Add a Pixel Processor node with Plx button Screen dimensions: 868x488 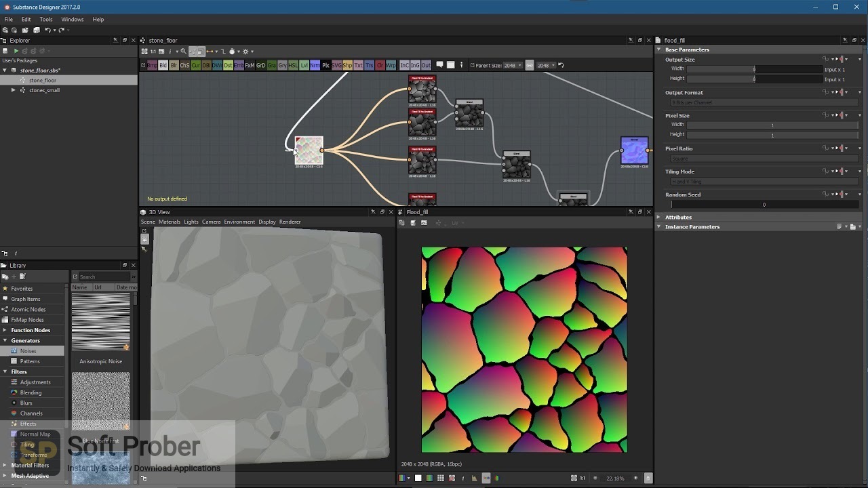point(325,65)
